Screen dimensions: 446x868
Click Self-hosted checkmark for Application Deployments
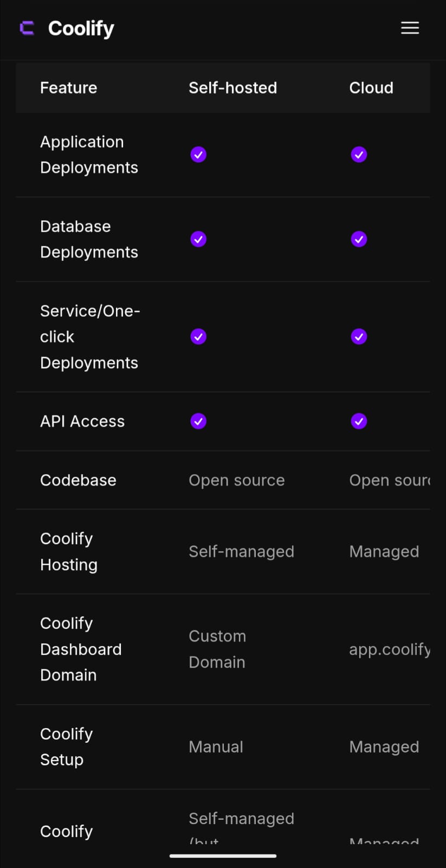tap(198, 155)
